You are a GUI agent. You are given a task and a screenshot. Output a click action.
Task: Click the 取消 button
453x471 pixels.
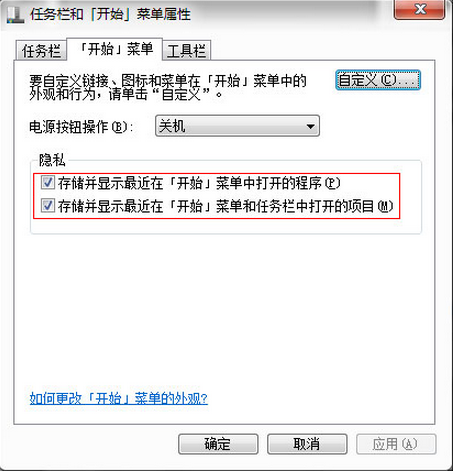pos(307,444)
